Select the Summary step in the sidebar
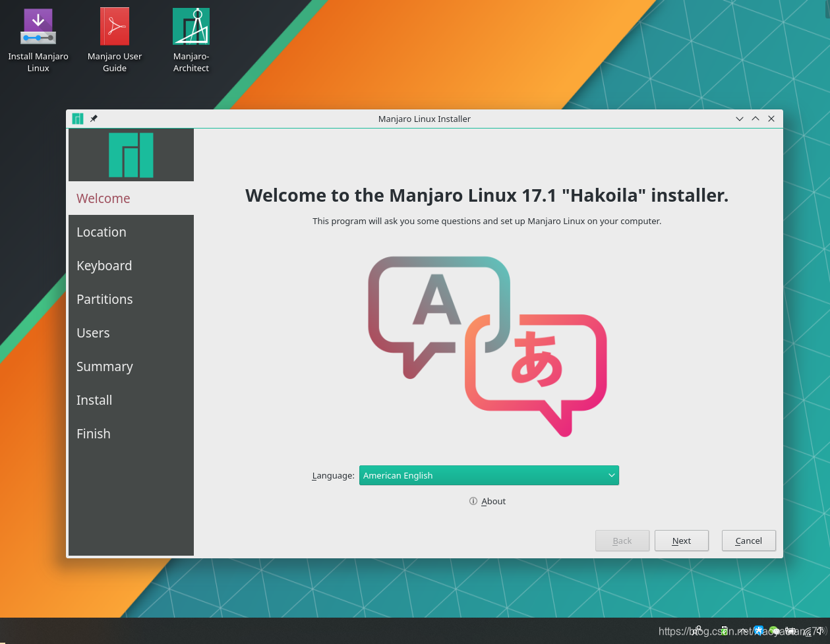830x644 pixels. coord(131,366)
